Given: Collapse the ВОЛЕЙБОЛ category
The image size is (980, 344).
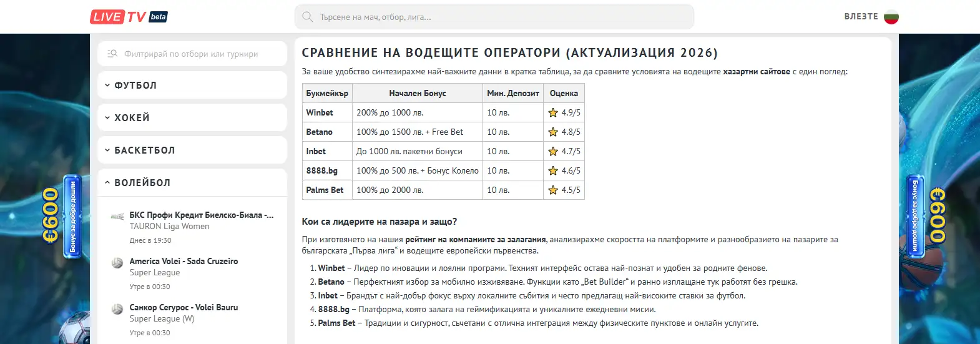Looking at the screenshot, I should (192, 182).
